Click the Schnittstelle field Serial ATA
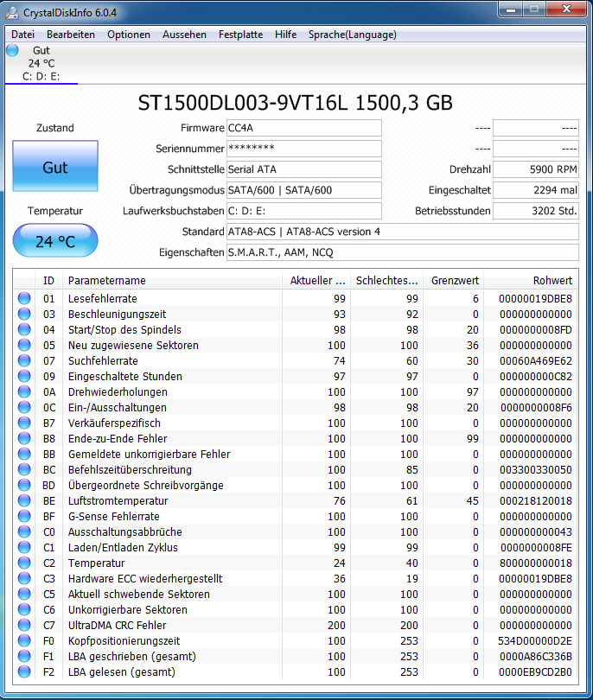Screen dimensions: 593x700 click(304, 169)
